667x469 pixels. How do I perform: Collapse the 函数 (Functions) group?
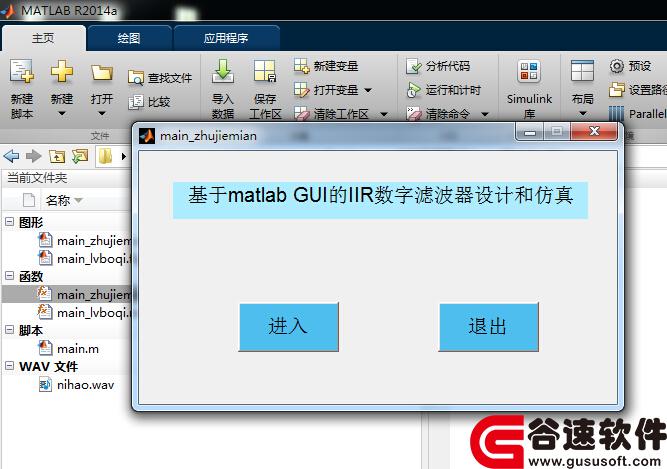[x=9, y=276]
